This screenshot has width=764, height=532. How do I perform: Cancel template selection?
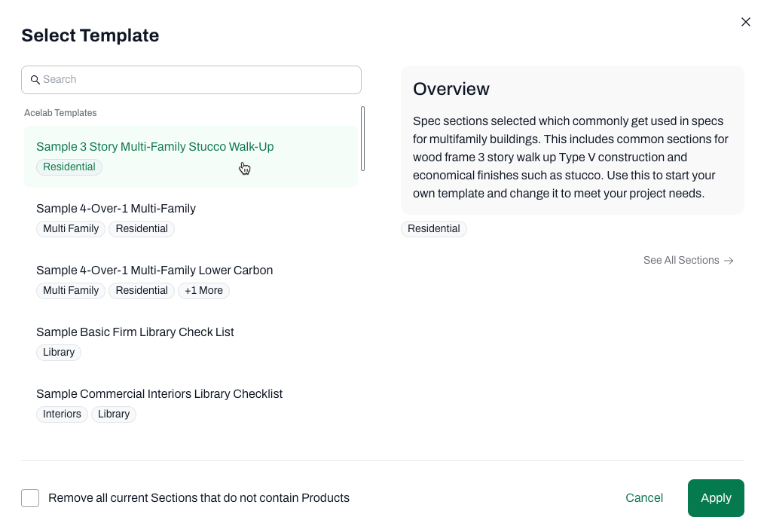point(644,498)
